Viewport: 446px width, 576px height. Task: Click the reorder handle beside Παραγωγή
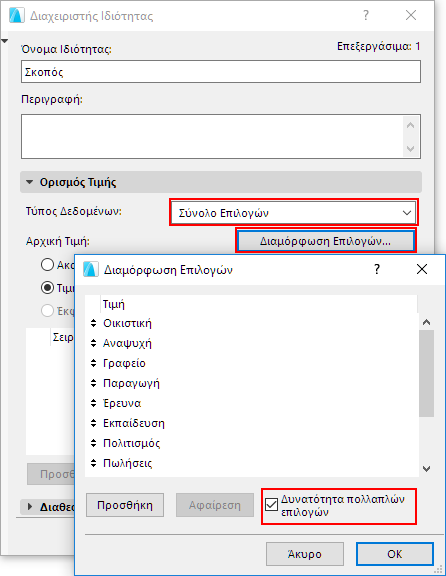pyautogui.click(x=94, y=383)
